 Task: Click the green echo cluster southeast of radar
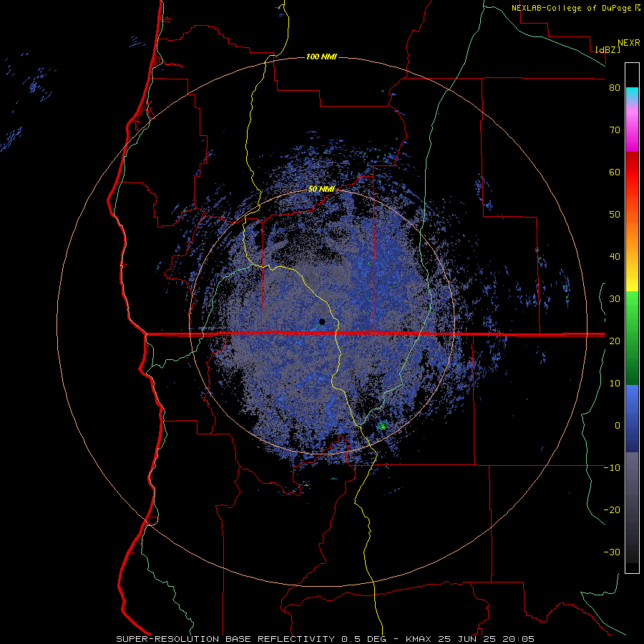click(382, 426)
